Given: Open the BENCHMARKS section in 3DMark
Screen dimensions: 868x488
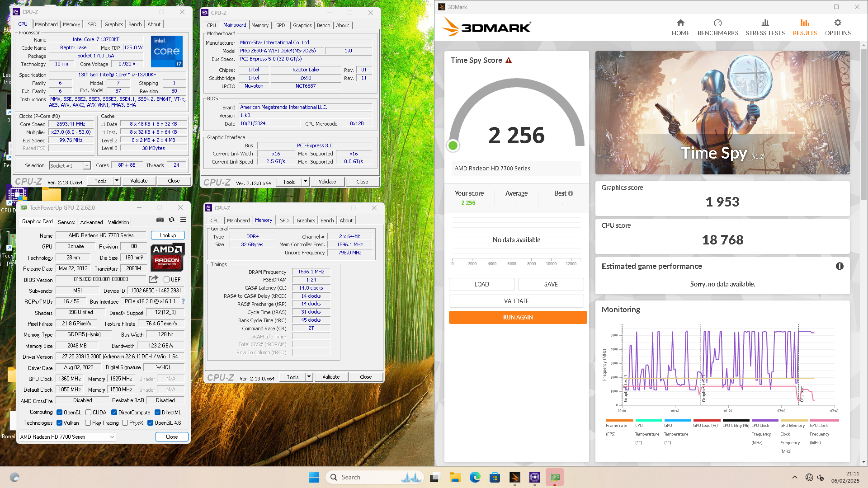Looking at the screenshot, I should (717, 28).
